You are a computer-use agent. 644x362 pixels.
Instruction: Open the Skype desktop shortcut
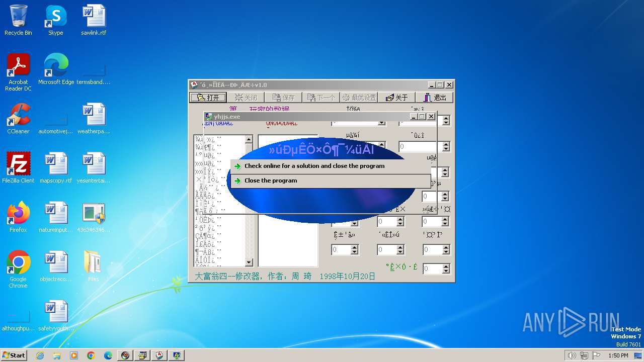click(56, 20)
